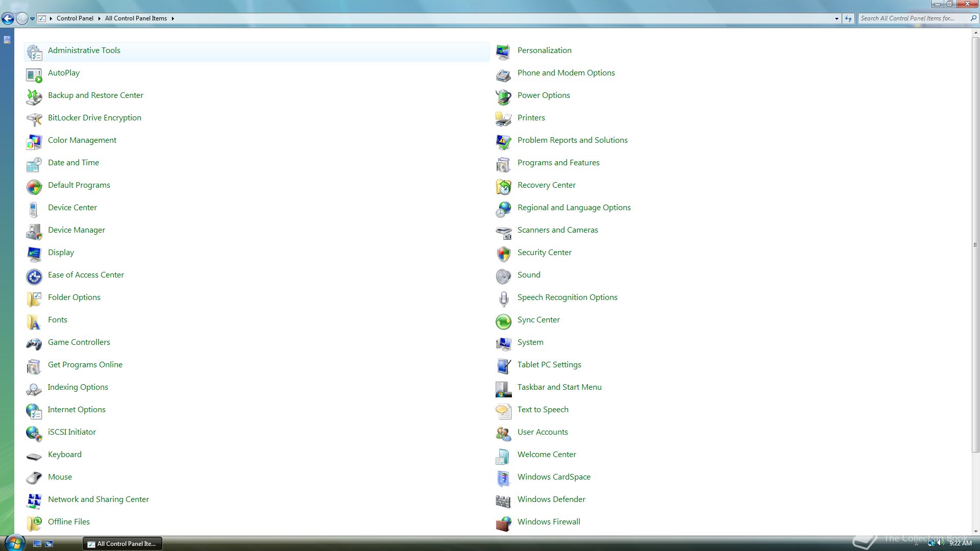Expand the arrow after Control Panel breadcrumb
980x551 pixels.
pos(99,18)
